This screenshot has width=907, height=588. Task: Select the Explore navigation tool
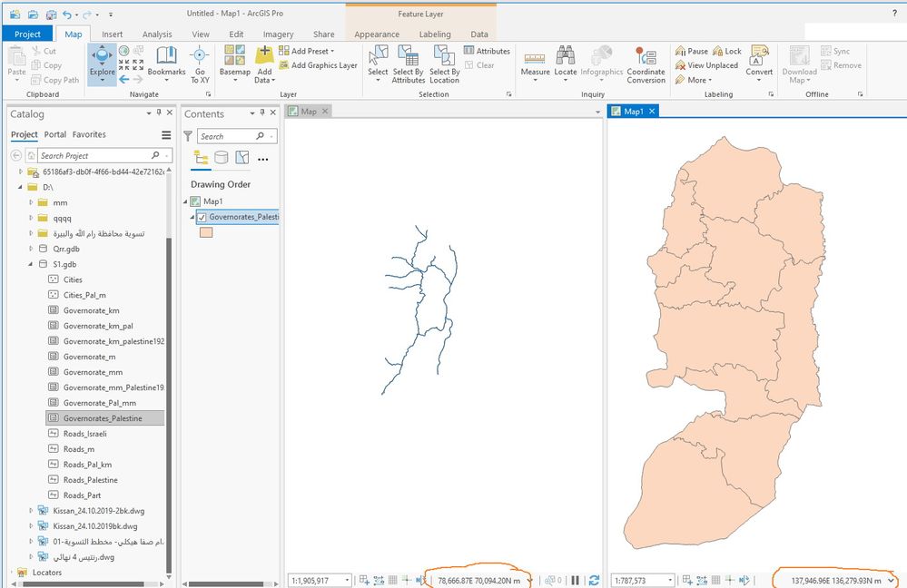click(x=102, y=64)
